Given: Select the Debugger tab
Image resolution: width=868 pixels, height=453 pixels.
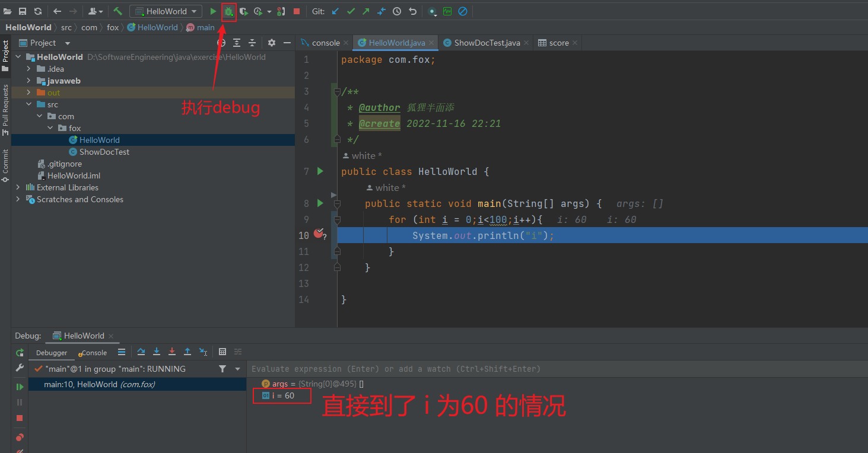Looking at the screenshot, I should tap(52, 353).
